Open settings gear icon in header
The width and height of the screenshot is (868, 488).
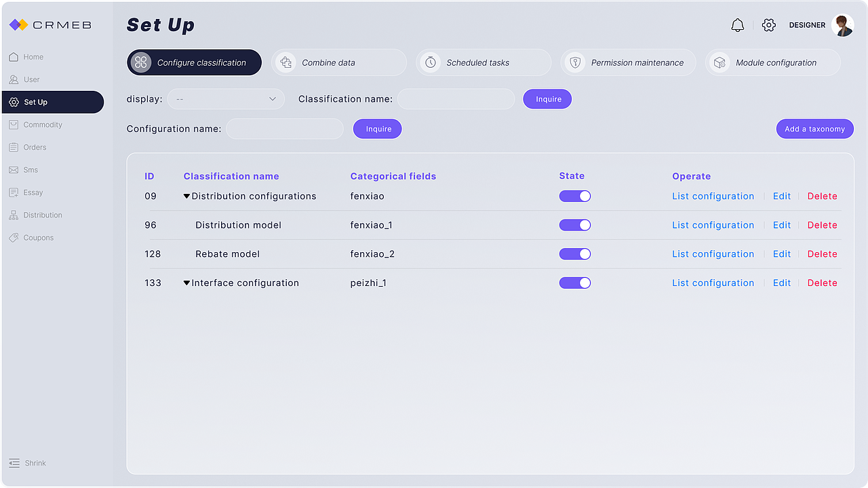pos(768,25)
